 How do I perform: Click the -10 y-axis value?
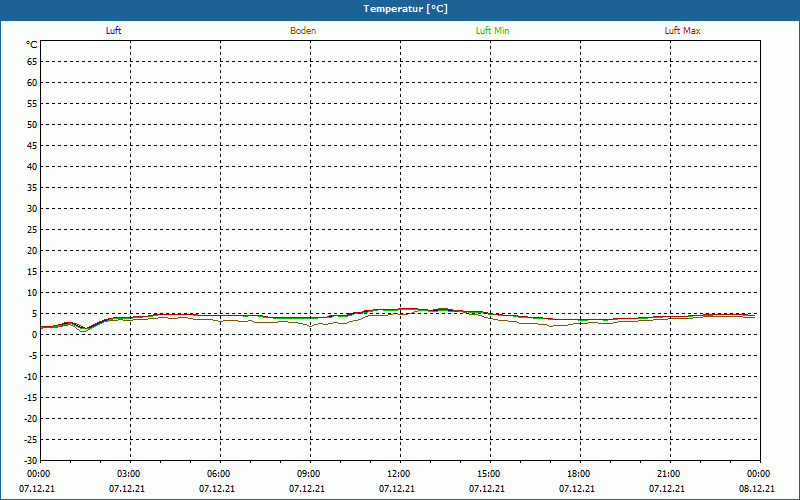[31, 377]
